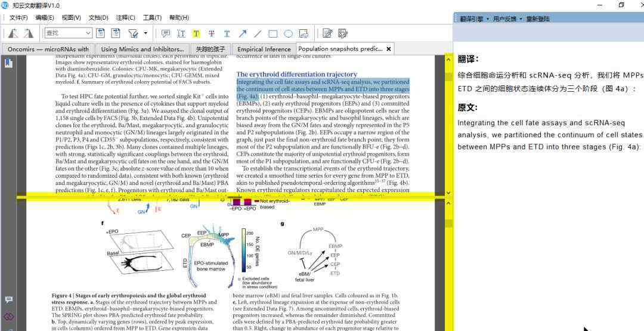Viewport: 644px width, 331px height.
Task: Click the Not erythroid-biased legend entry
Action: (x=271, y=204)
